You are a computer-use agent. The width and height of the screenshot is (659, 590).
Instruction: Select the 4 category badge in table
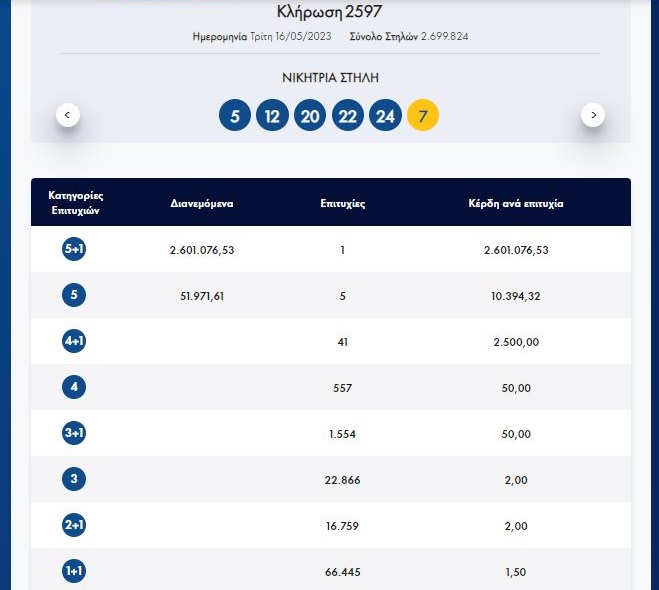click(x=74, y=388)
